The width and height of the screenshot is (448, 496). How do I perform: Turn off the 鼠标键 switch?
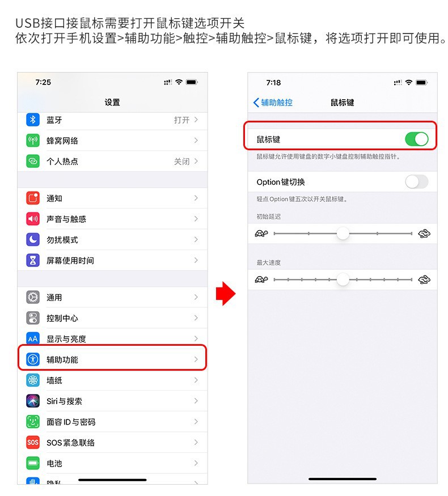tap(417, 139)
